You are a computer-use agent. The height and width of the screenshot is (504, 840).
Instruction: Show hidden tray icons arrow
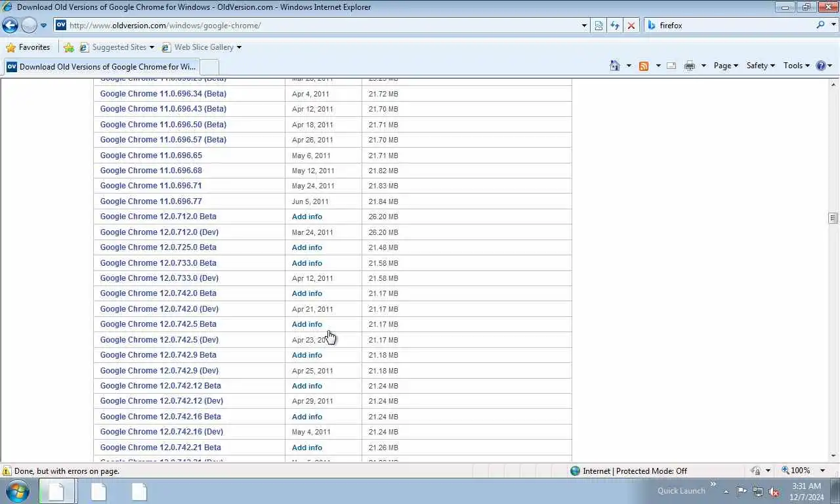coord(726,492)
